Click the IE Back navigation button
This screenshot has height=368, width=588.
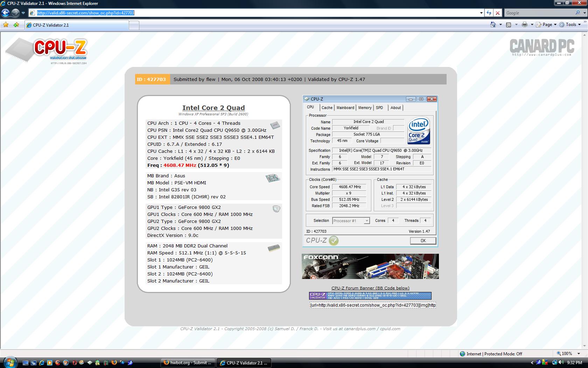pyautogui.click(x=5, y=13)
